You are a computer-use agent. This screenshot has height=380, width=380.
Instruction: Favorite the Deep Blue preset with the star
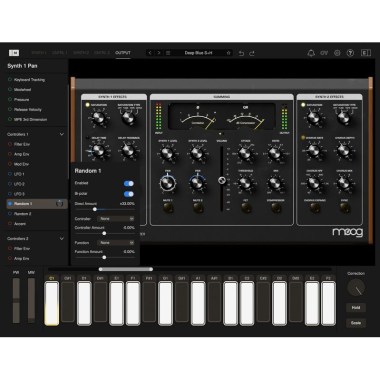tap(228, 53)
